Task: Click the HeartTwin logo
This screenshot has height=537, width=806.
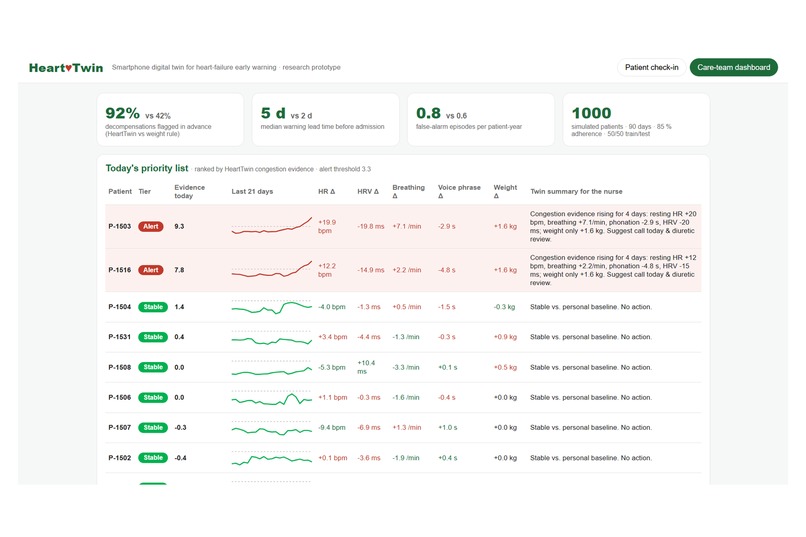Action: point(66,68)
